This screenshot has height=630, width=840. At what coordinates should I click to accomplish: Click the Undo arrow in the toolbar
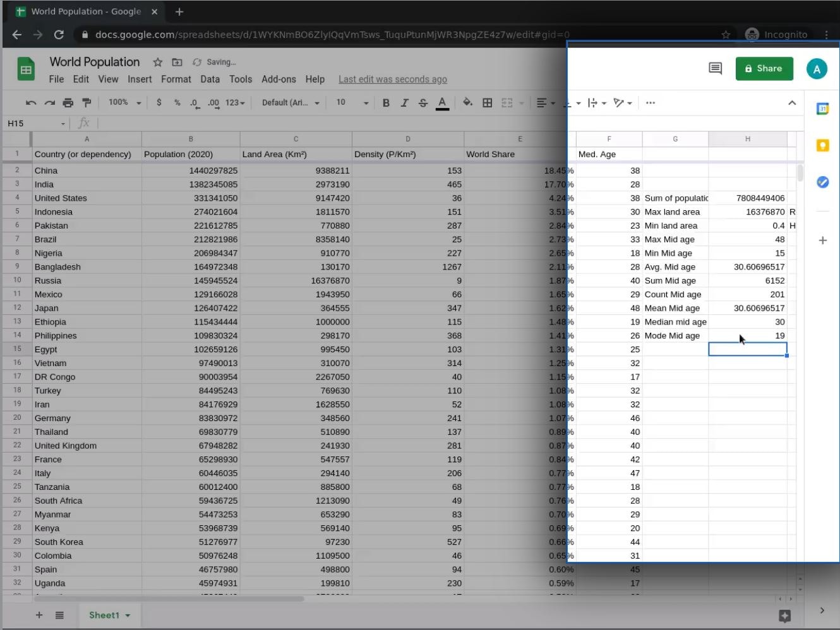(30, 103)
